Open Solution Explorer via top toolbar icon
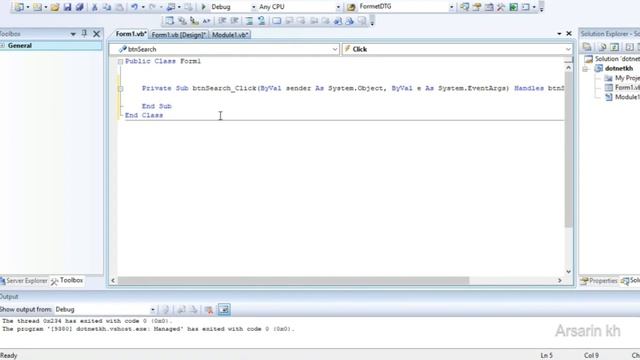The width and height of the screenshot is (640, 360). 464,7
